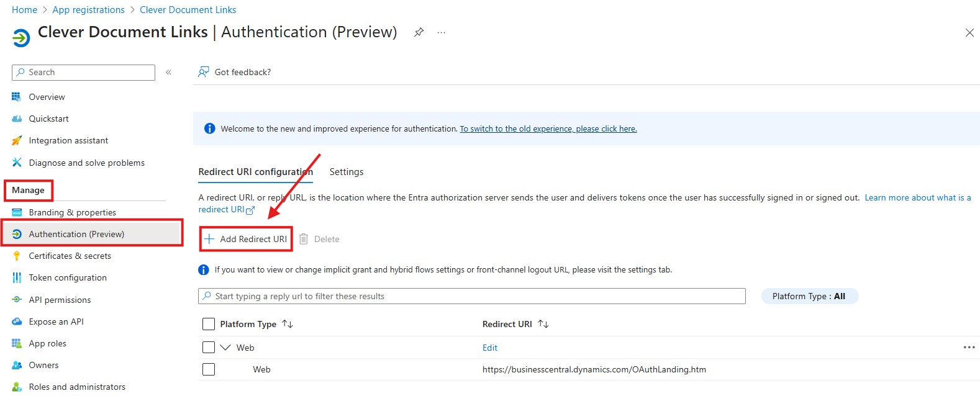The width and height of the screenshot is (980, 396).
Task: Click the reply url filter field
Action: point(472,296)
